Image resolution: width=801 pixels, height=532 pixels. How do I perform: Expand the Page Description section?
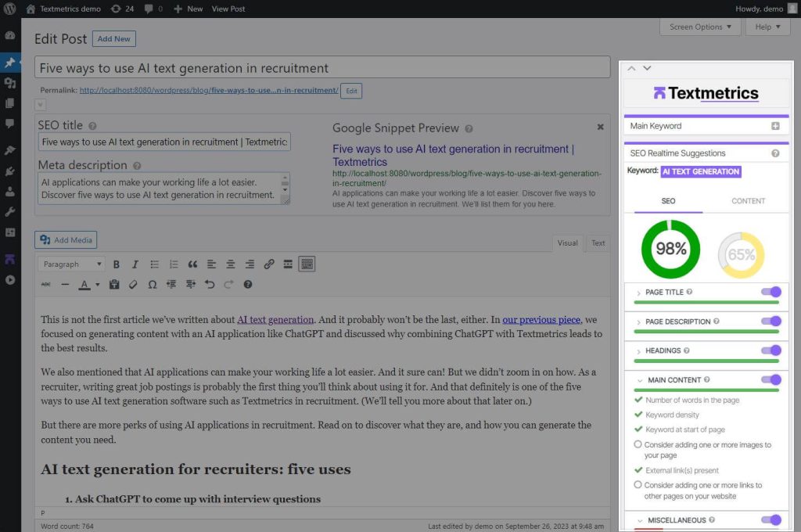coord(639,322)
